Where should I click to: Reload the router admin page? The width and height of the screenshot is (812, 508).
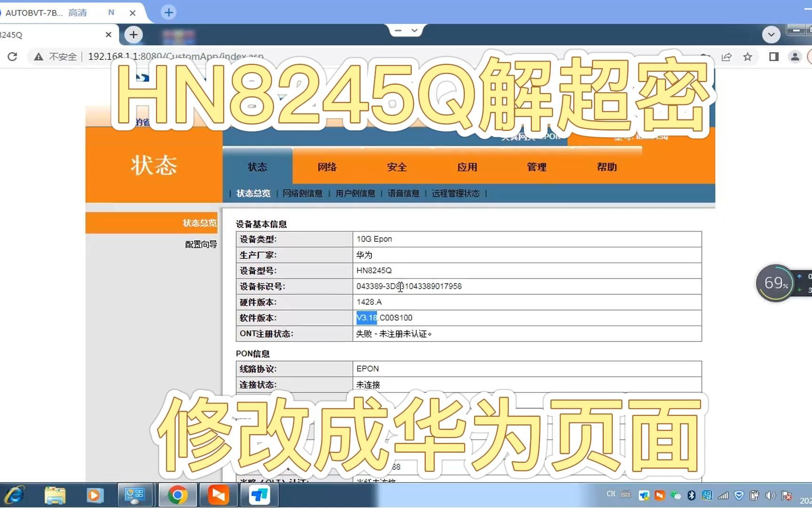click(x=13, y=56)
